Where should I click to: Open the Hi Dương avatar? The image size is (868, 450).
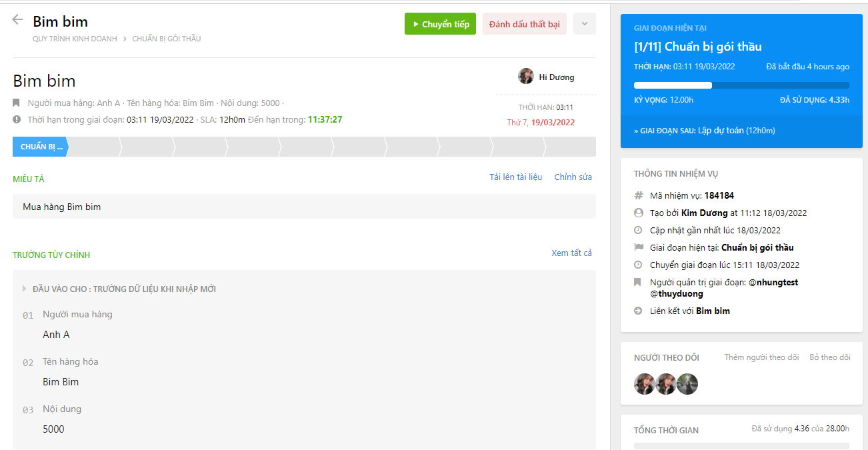tap(526, 76)
